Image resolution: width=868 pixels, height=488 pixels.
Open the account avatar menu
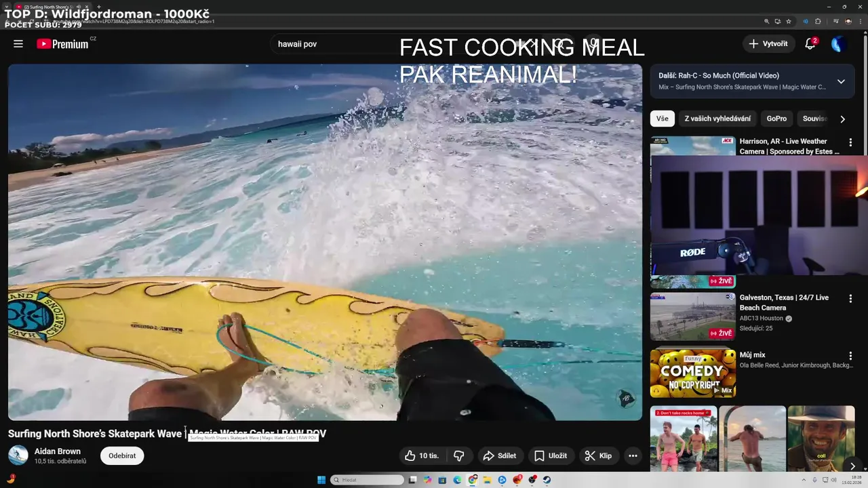pos(839,43)
